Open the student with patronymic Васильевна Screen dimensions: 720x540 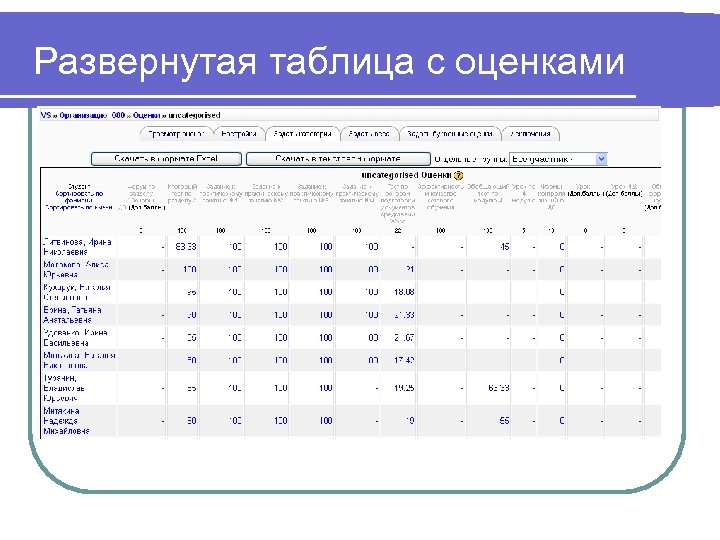click(x=75, y=338)
